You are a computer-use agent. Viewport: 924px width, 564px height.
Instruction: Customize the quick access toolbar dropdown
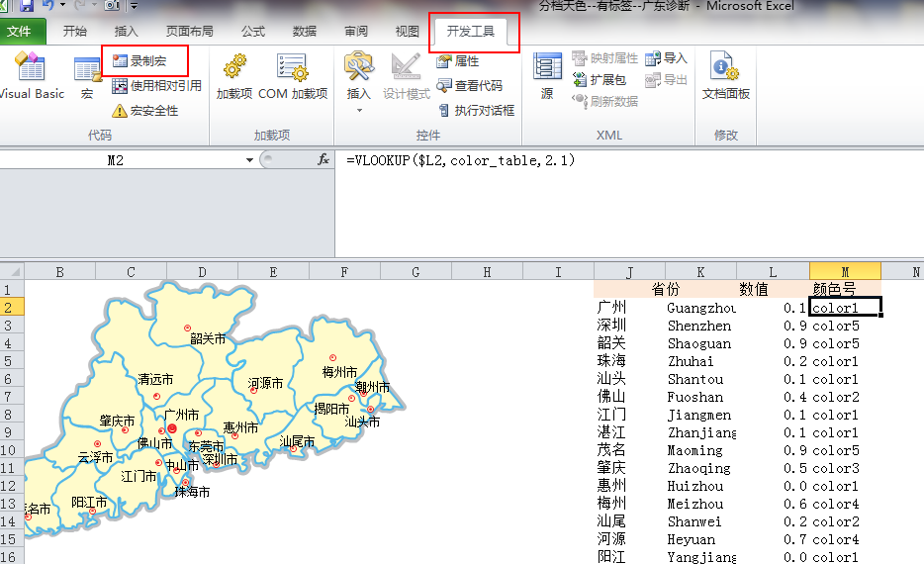tap(135, 6)
